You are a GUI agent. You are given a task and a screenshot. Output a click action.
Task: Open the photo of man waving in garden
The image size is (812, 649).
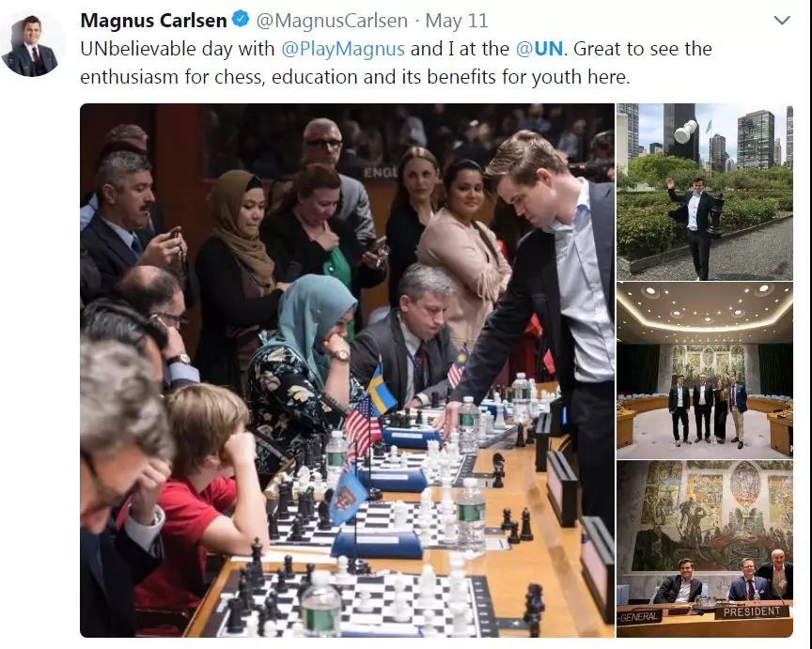point(704,192)
